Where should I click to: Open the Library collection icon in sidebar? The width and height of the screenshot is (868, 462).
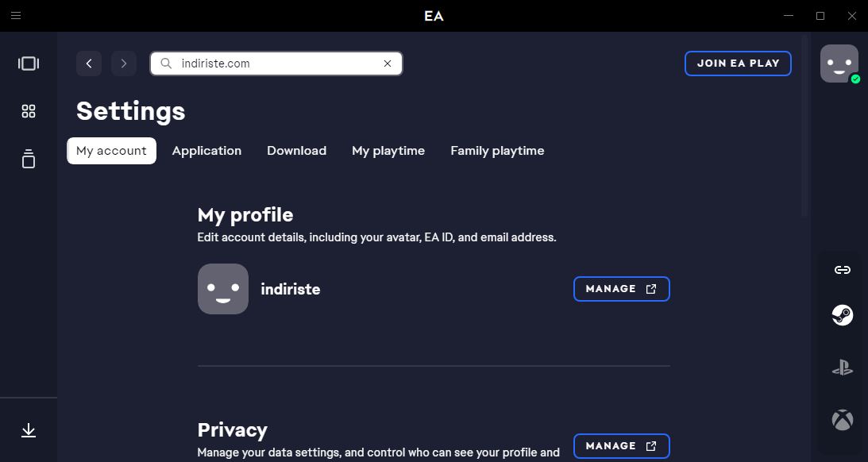point(29,159)
